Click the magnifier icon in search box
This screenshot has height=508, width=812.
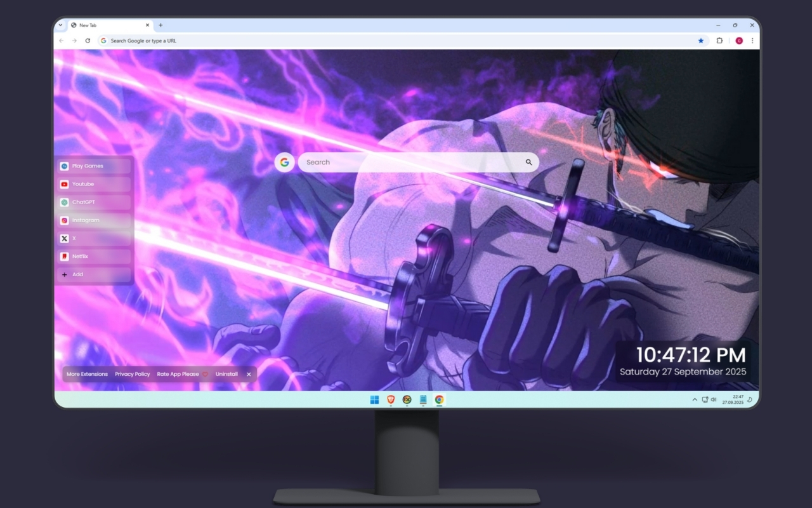[528, 163]
